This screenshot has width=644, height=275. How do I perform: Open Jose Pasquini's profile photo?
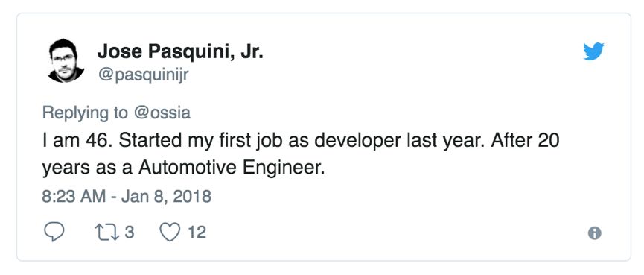click(x=66, y=60)
